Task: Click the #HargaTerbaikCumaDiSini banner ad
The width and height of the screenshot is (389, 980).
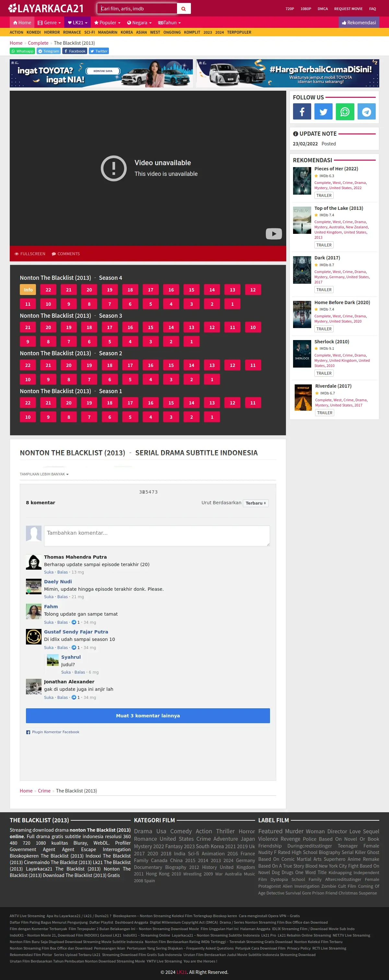Action: coord(288,74)
